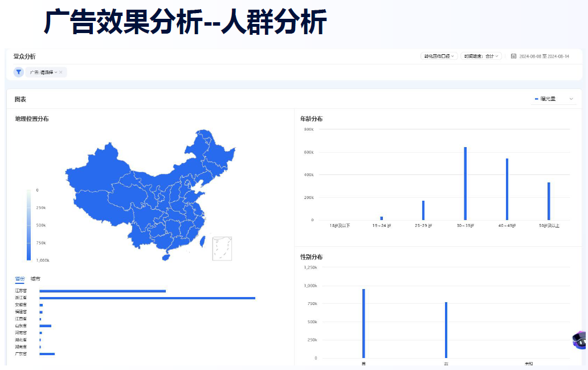The image size is (588, 370).
Task: Open the 时间维度:合计 dropdown
Action: click(480, 56)
